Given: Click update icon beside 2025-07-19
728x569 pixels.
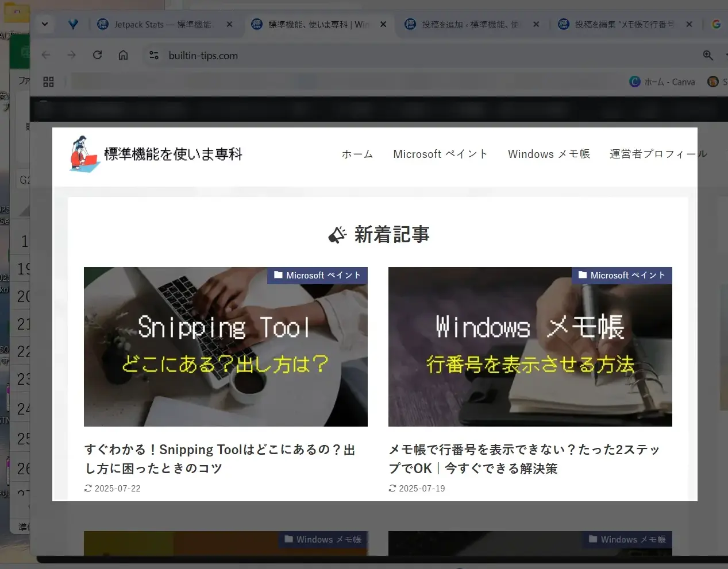Looking at the screenshot, I should point(392,489).
